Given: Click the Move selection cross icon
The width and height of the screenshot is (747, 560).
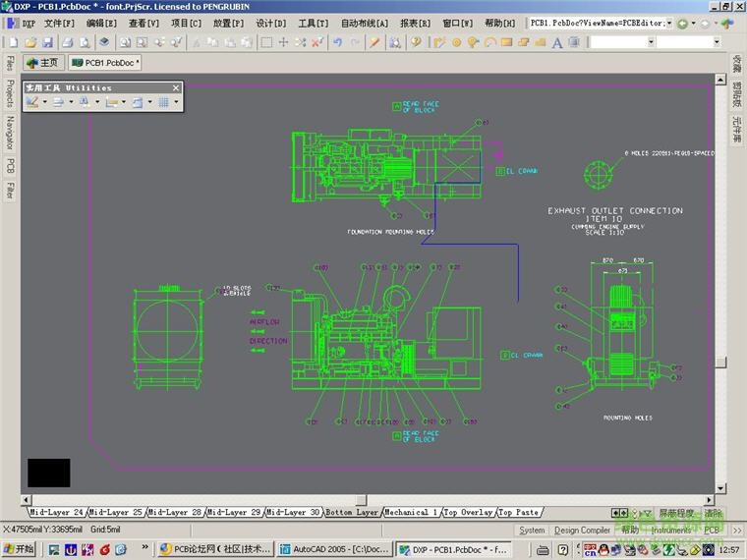Looking at the screenshot, I should tap(283, 42).
